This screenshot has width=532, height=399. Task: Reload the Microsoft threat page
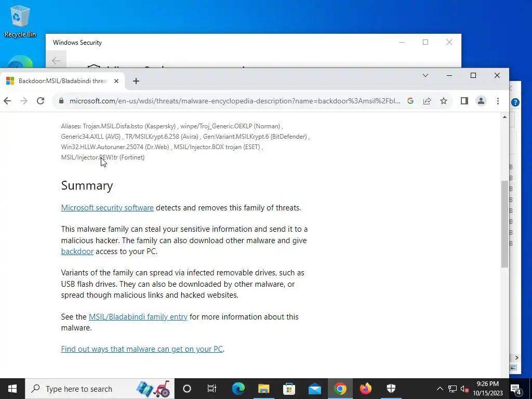coord(41,101)
